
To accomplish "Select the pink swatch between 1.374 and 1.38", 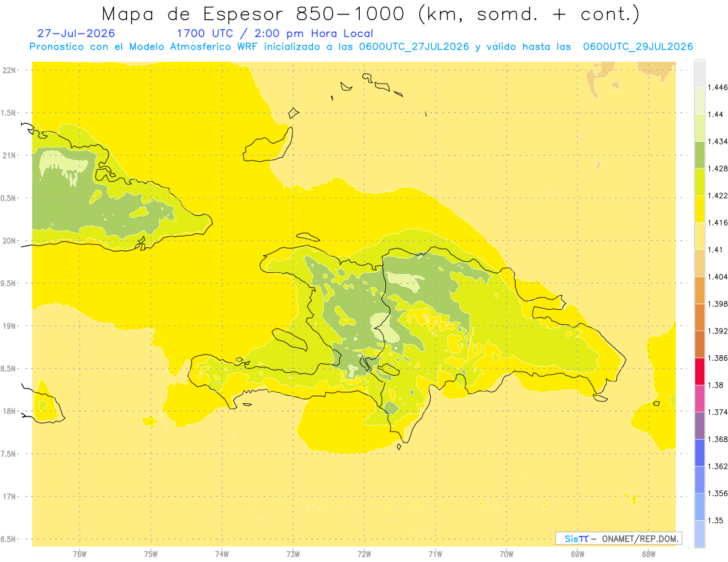I will pyautogui.click(x=699, y=398).
